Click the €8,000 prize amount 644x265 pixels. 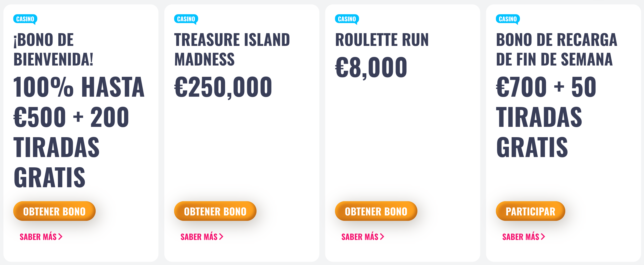tap(371, 67)
